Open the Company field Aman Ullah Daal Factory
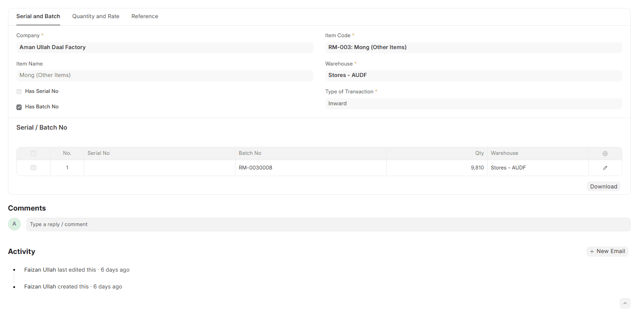The width and height of the screenshot is (644, 311). pyautogui.click(x=165, y=47)
